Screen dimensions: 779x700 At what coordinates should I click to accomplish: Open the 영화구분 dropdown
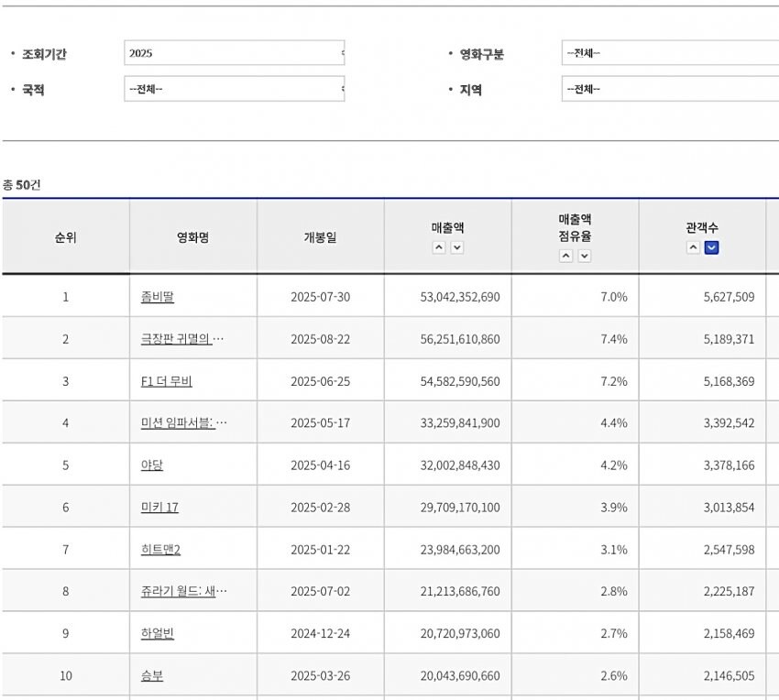pyautogui.click(x=669, y=53)
